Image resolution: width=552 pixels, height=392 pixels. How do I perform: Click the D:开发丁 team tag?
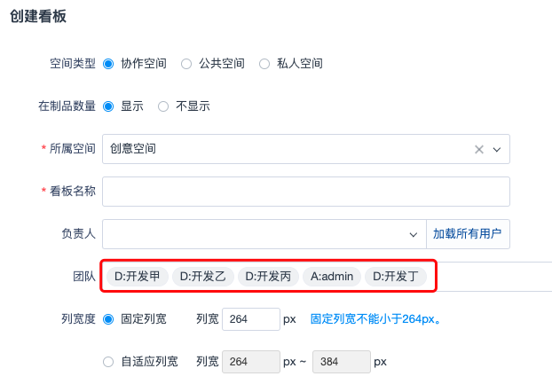pos(396,277)
